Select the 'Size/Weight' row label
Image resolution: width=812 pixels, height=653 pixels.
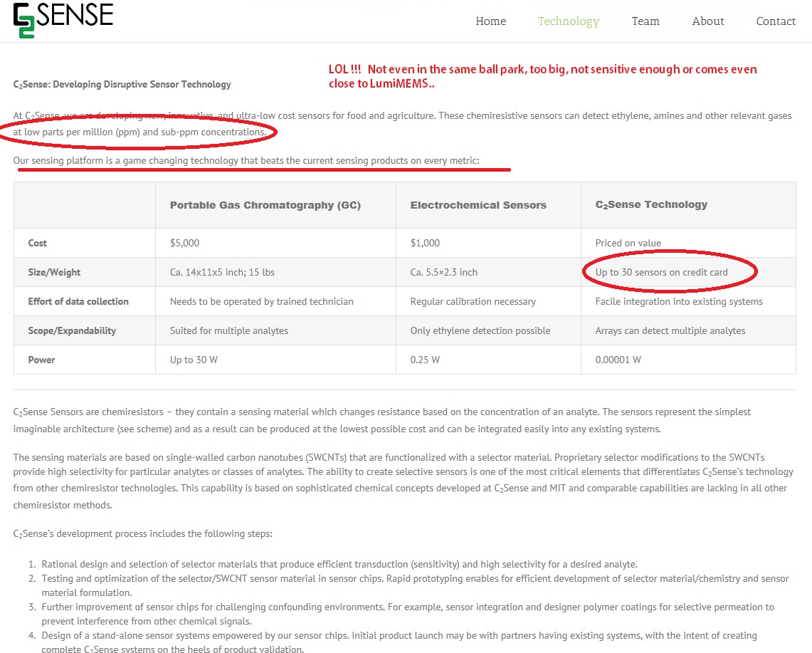tap(54, 272)
